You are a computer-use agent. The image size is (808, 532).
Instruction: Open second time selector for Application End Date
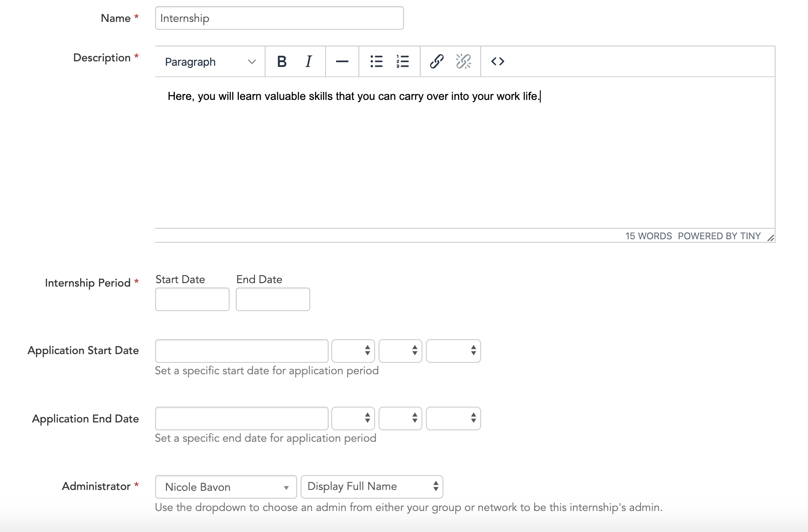point(400,419)
